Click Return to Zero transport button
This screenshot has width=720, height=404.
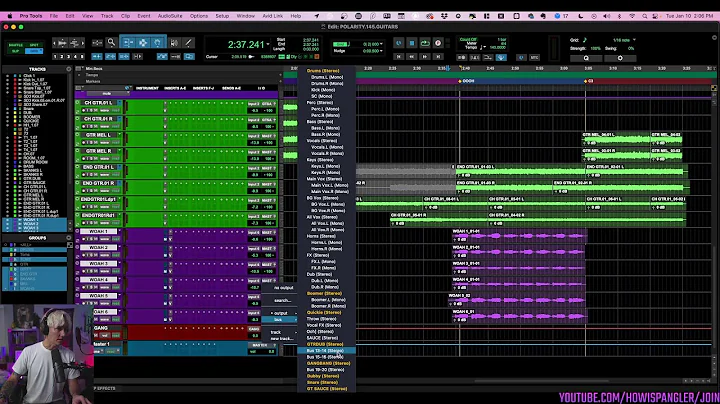click(399, 56)
